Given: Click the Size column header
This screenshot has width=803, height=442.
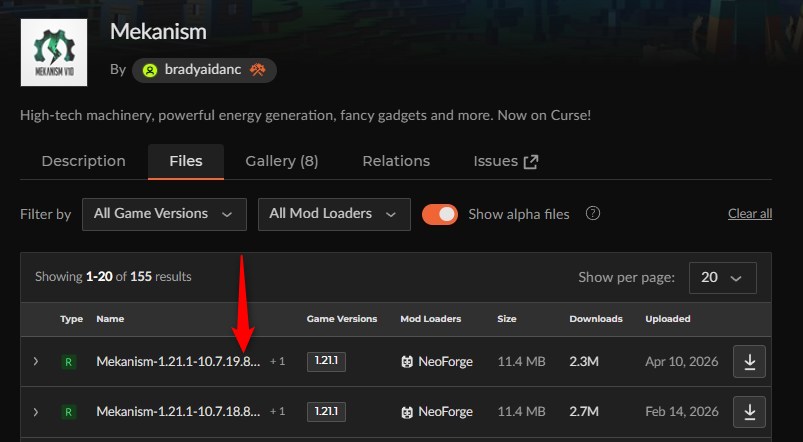Looking at the screenshot, I should [506, 319].
